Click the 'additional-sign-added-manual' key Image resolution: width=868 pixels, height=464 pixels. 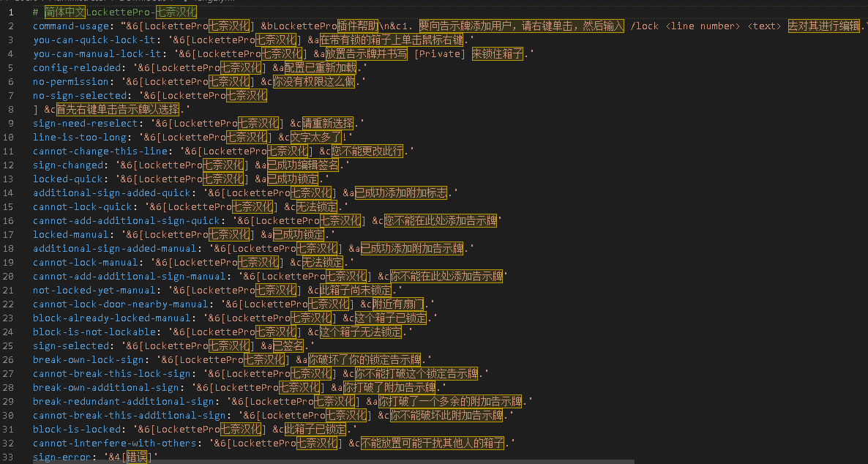click(115, 248)
